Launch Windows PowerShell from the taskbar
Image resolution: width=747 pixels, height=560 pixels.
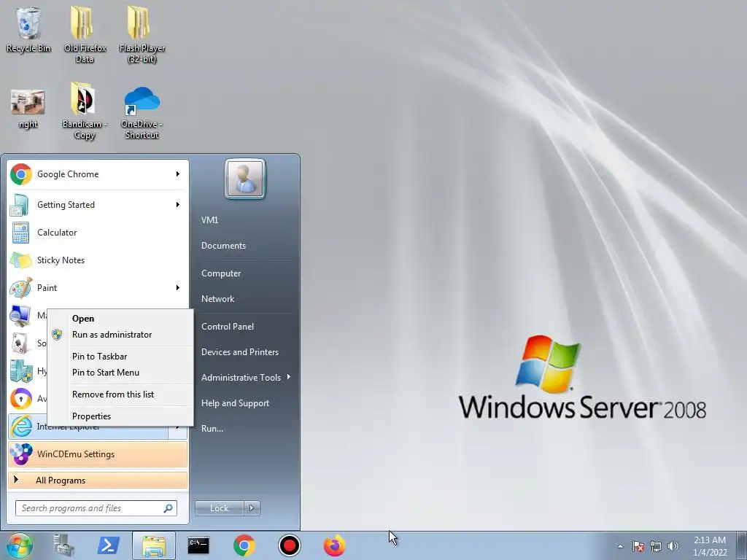(108, 545)
